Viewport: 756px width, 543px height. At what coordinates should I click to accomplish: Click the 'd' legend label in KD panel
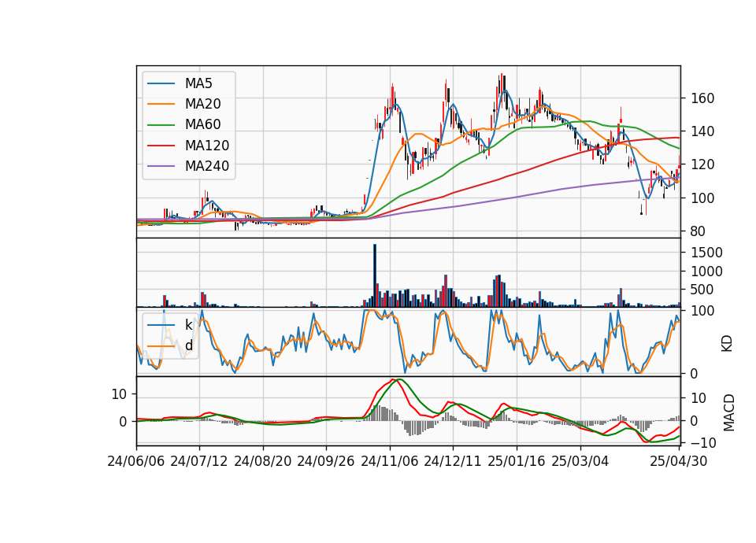(189, 345)
